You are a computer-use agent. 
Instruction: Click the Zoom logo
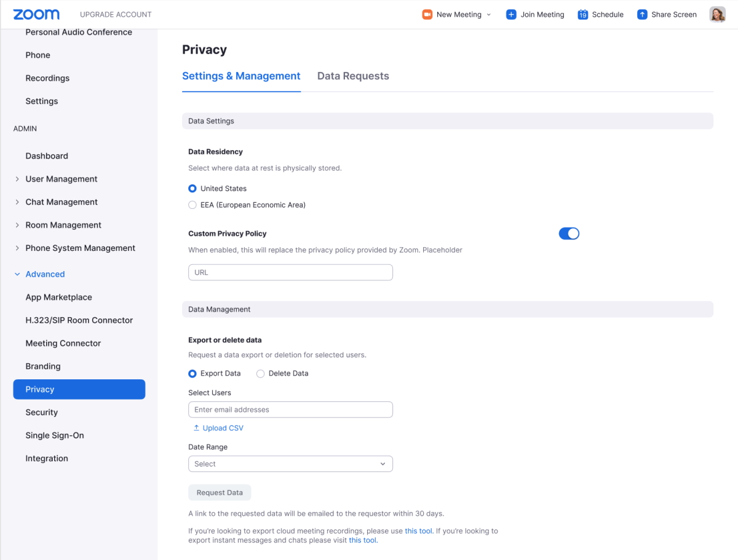(36, 14)
